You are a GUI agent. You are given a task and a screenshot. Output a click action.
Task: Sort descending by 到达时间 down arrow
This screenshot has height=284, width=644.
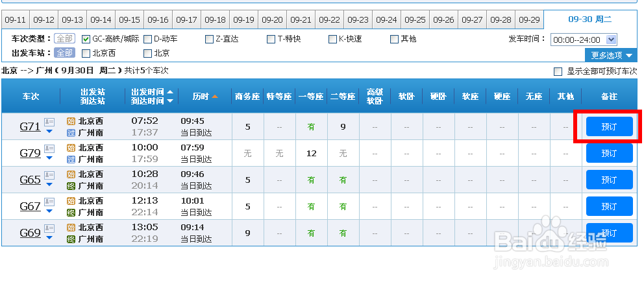pos(169,101)
